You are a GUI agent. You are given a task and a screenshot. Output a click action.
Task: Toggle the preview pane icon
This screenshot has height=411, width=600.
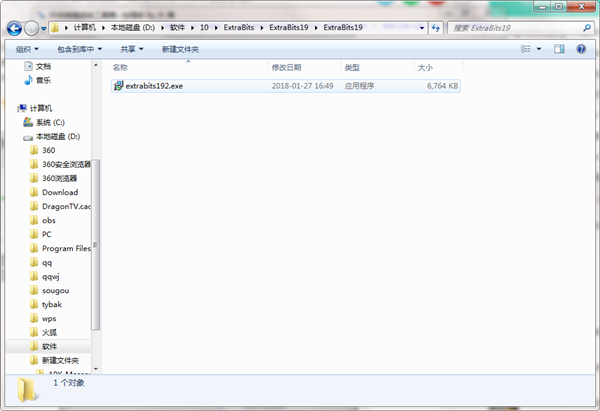point(559,49)
